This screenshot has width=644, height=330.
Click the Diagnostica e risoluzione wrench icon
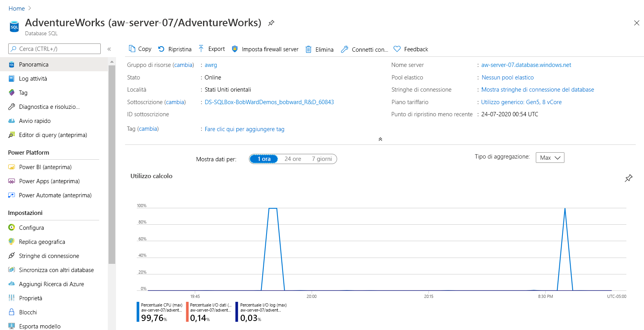point(12,107)
